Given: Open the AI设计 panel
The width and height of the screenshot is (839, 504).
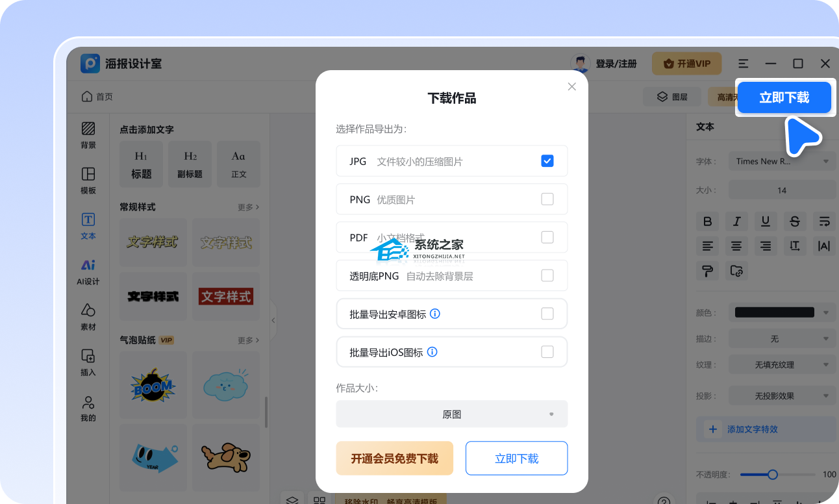Looking at the screenshot, I should pos(88,272).
